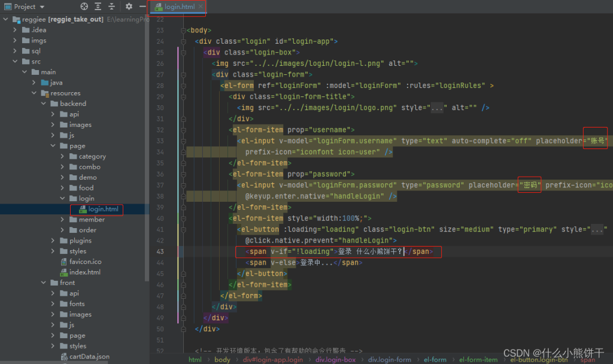Open index.html in the project tree
This screenshot has height=364, width=613.
pyautogui.click(x=84, y=272)
